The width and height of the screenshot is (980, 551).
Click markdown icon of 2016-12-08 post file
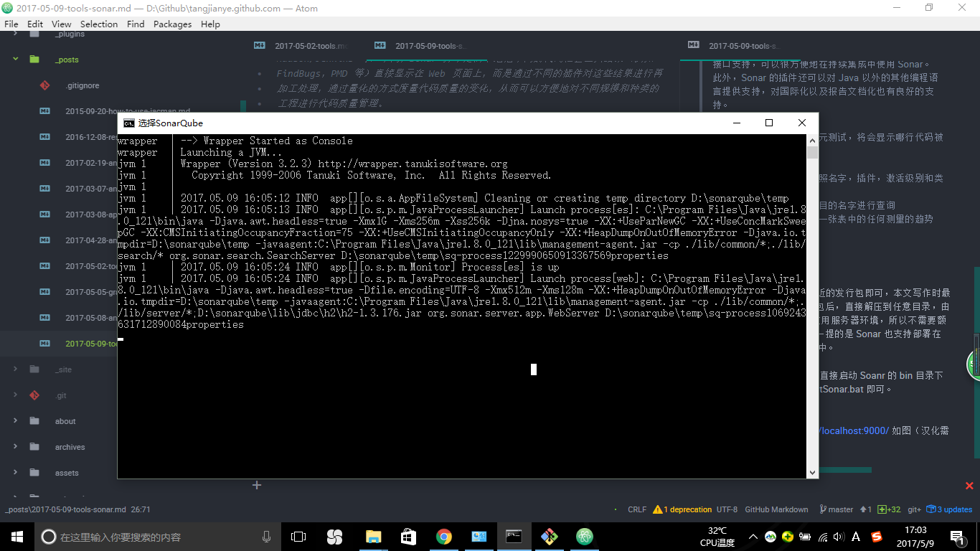pos(44,137)
